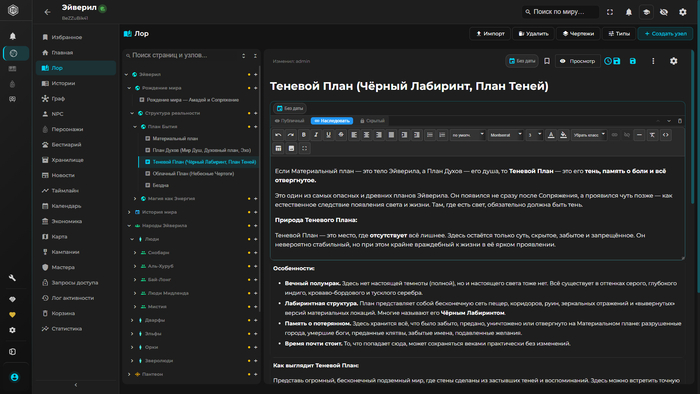The image size is (700, 394).
Task: Expand the История мира tree node
Action: coord(129,212)
